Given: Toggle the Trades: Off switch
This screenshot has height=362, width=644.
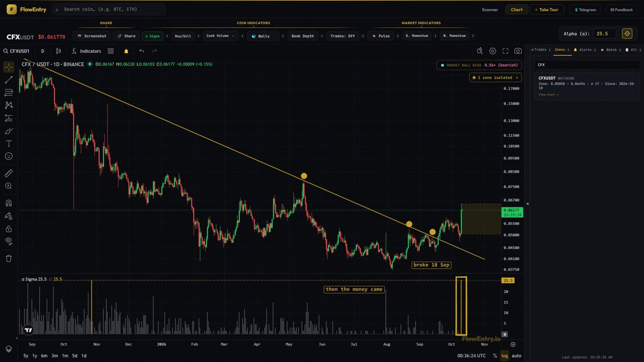Looking at the screenshot, I should click(342, 36).
